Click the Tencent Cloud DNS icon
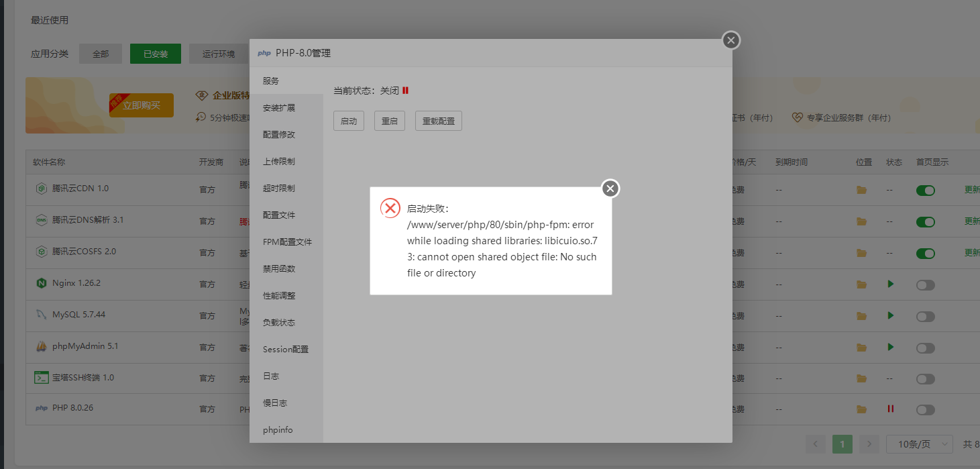 (41, 220)
